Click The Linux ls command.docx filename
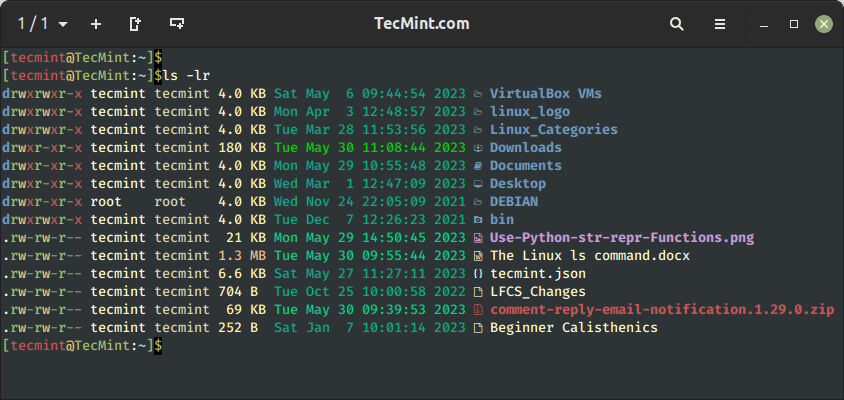 click(x=590, y=256)
